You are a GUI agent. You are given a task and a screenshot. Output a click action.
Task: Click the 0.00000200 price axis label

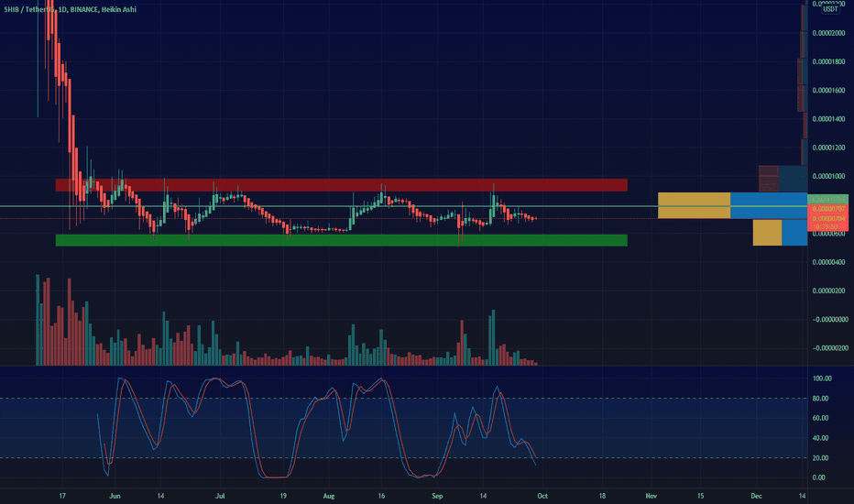pyautogui.click(x=828, y=290)
